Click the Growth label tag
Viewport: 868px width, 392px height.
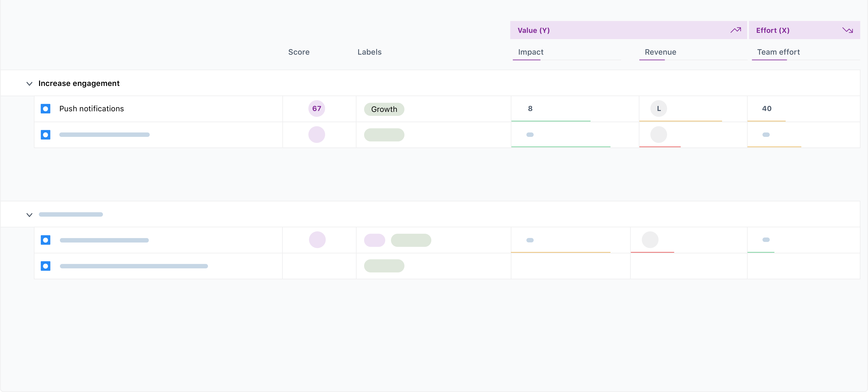click(x=384, y=109)
